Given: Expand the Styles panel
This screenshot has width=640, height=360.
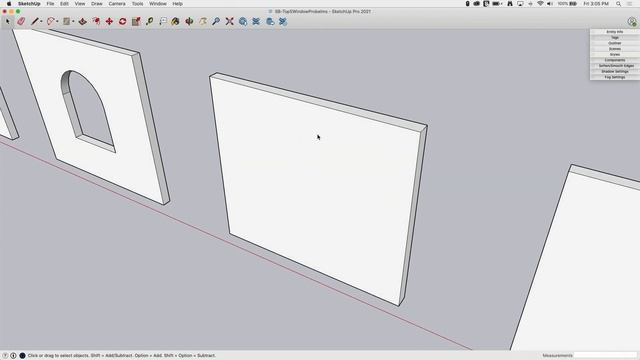Looking at the screenshot, I should coord(614,54).
